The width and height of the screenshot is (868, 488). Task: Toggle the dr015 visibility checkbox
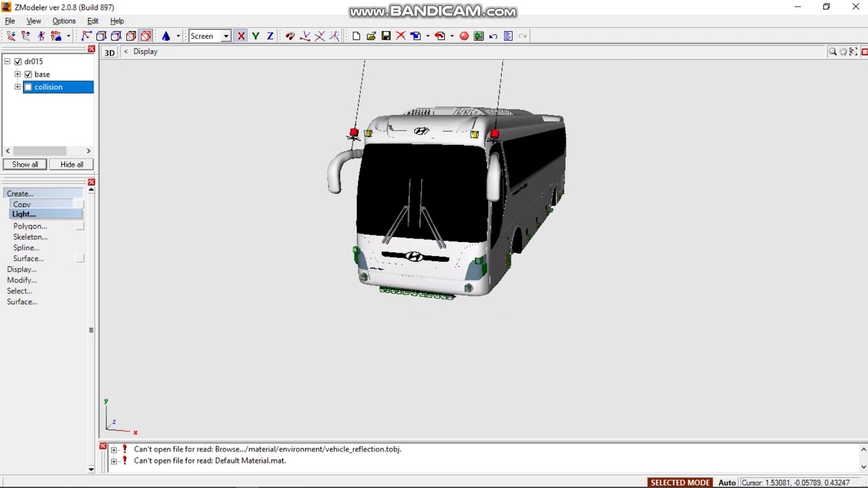coord(18,62)
